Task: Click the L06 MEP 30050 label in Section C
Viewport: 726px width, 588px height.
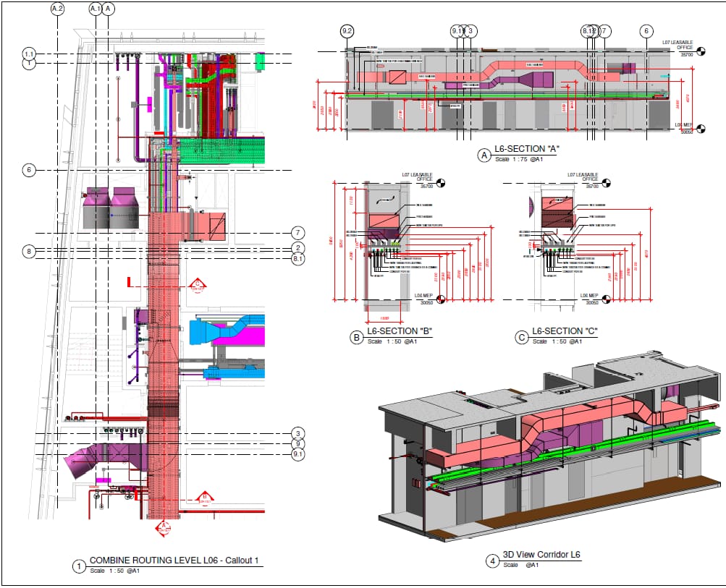Action: (590, 299)
